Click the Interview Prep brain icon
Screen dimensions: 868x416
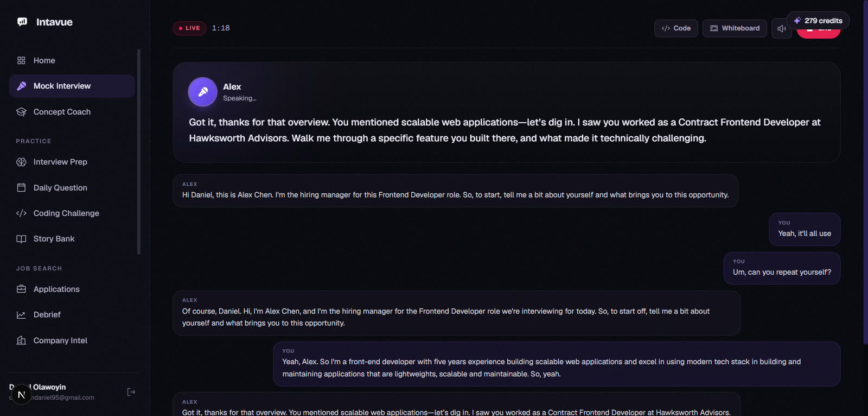coord(21,162)
